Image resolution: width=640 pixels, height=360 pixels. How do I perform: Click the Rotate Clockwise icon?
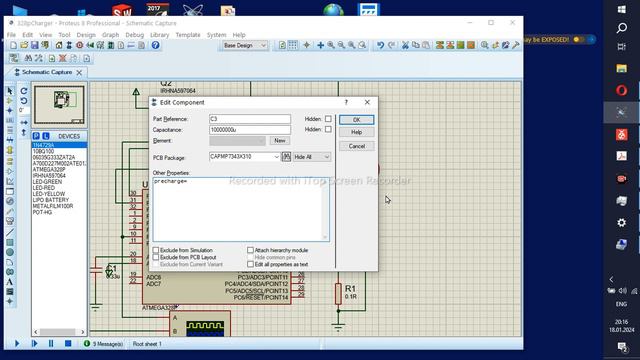(x=24, y=91)
